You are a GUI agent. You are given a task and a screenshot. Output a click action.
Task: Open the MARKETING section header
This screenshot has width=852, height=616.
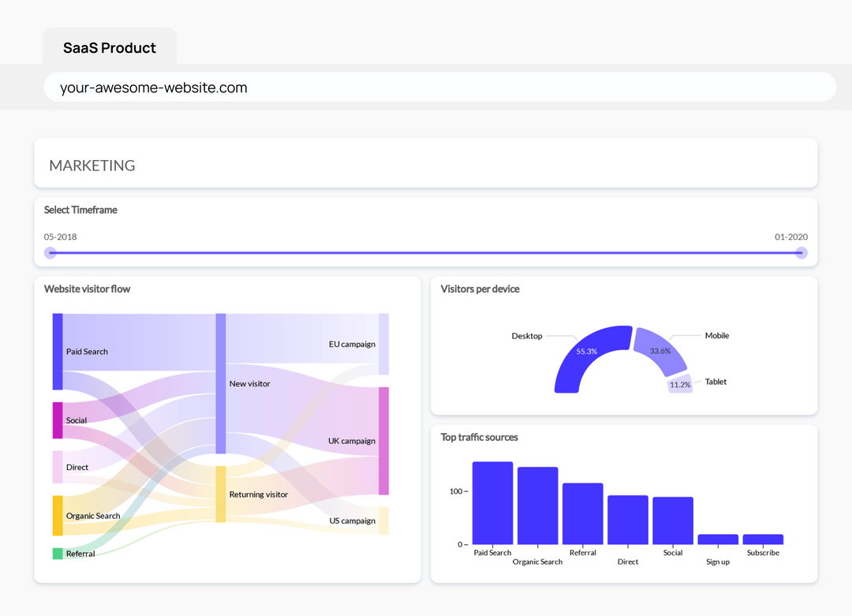coord(92,165)
